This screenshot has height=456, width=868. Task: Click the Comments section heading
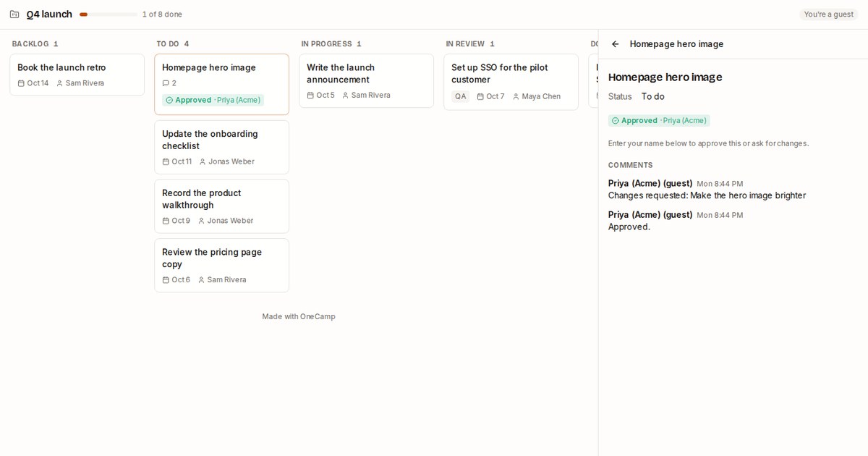coord(630,165)
